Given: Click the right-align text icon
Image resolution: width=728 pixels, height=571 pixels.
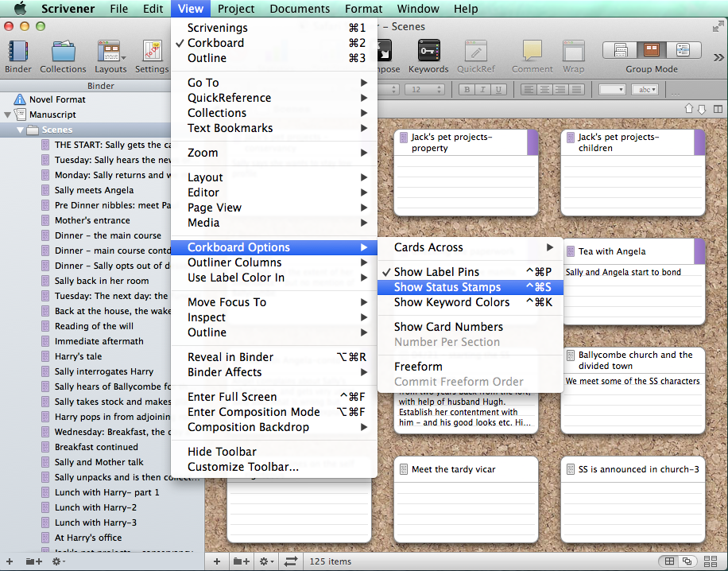Looking at the screenshot, I should click(x=560, y=90).
